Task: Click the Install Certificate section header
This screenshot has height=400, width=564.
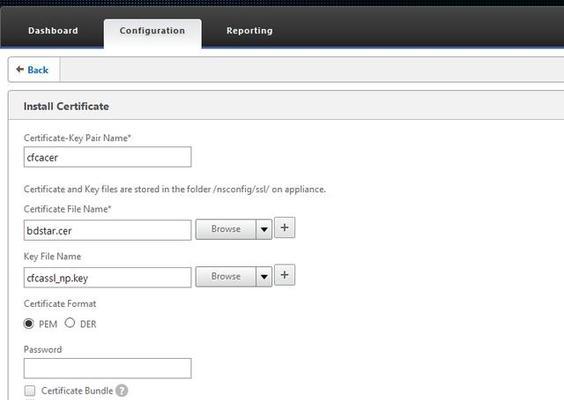Action: point(66,106)
